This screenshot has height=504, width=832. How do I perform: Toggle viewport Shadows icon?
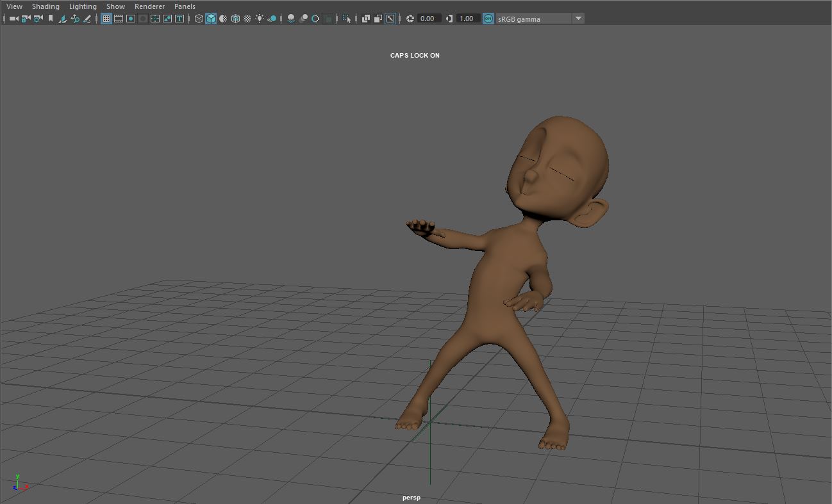click(x=272, y=19)
